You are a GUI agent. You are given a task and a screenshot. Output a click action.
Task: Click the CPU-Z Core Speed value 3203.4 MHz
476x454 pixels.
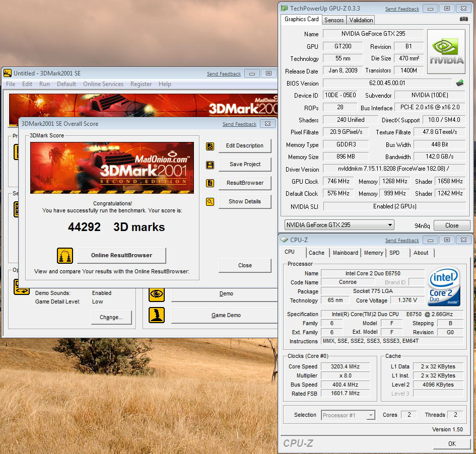point(345,366)
